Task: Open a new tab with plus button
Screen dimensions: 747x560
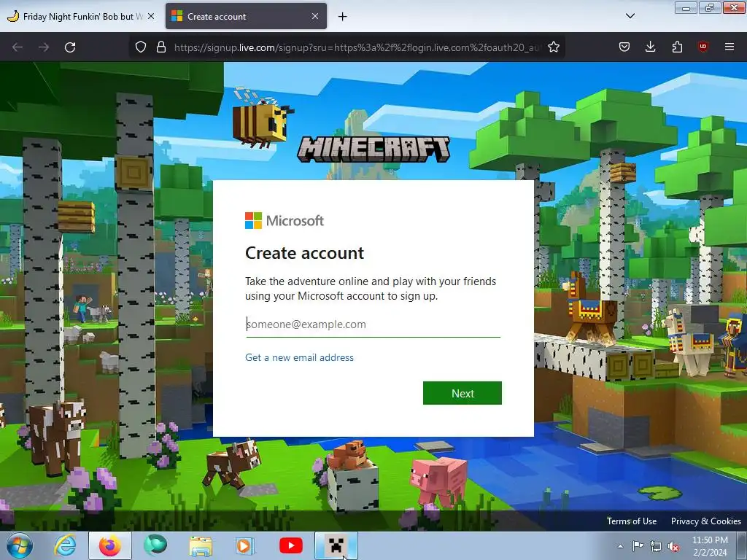Action: (x=342, y=17)
